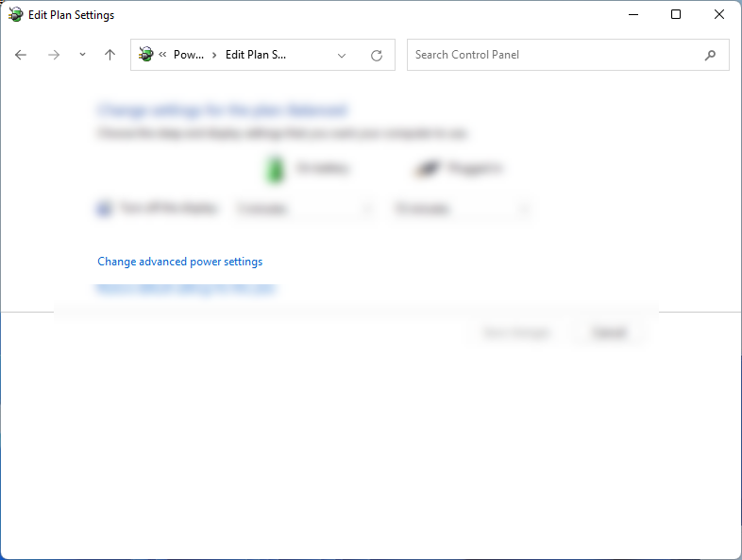Focus the Search Control Panel field
The image size is (742, 560).
point(568,55)
